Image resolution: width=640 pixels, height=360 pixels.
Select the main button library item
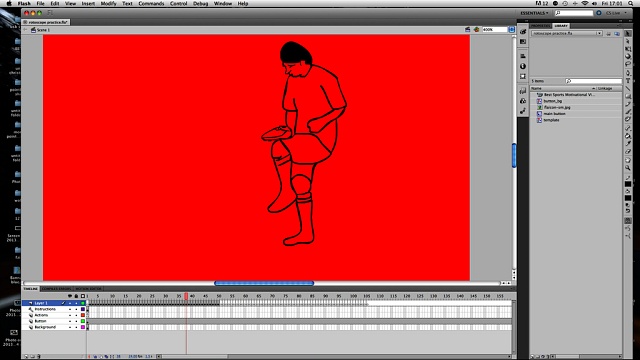[554, 113]
